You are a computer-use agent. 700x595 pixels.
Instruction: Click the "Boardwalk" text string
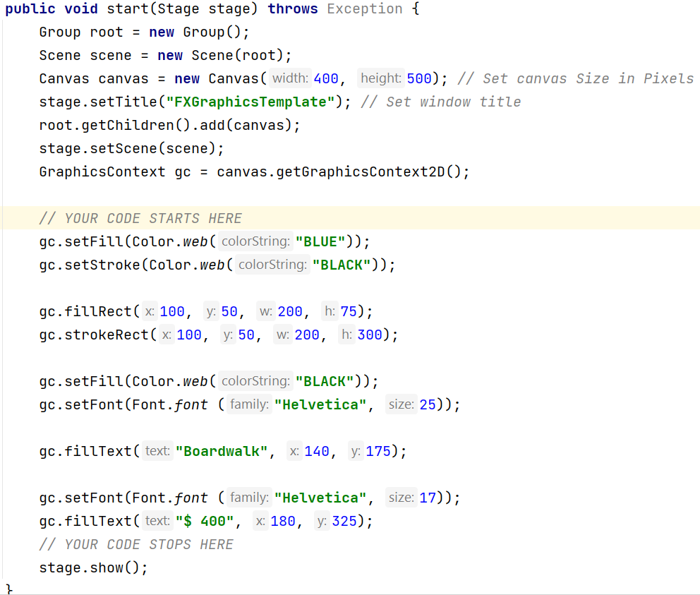[x=222, y=451]
